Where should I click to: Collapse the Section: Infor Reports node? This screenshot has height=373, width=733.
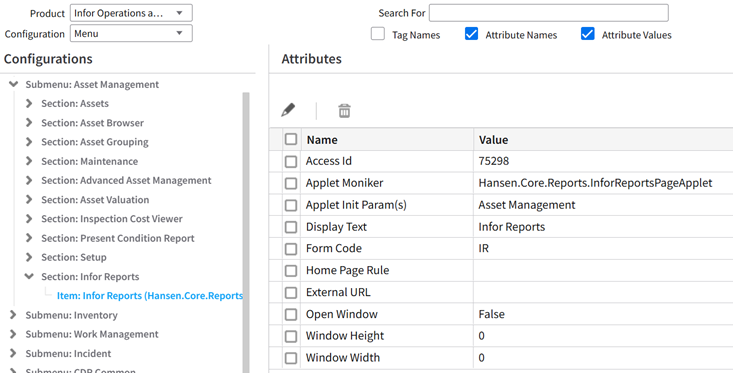point(29,276)
